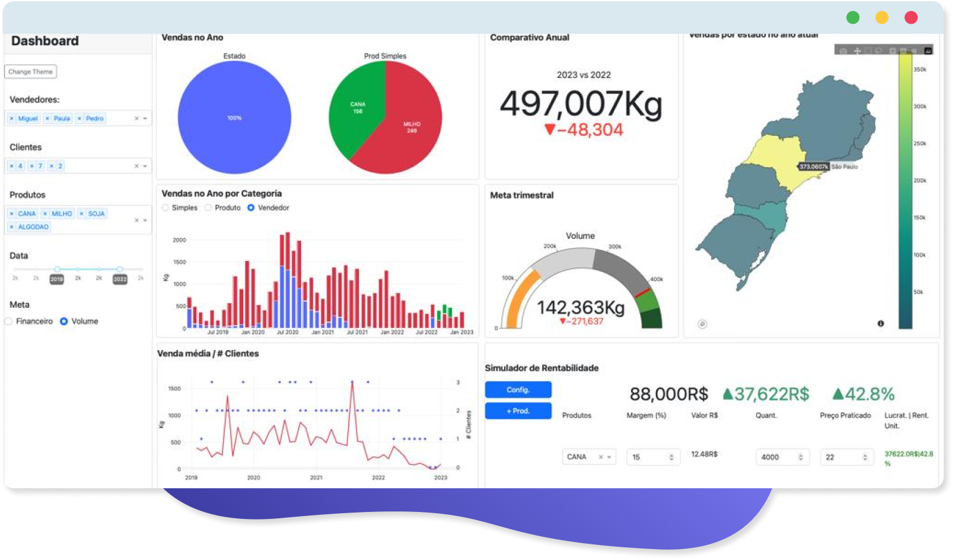Click the 2019 handle on Data slider
The image size is (953, 560).
pyautogui.click(x=57, y=269)
